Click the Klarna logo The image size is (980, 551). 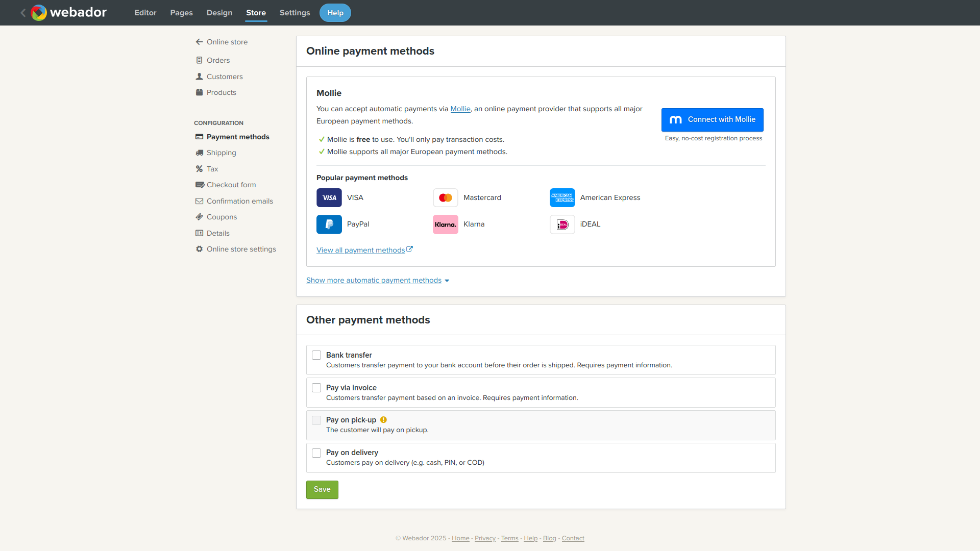click(446, 224)
